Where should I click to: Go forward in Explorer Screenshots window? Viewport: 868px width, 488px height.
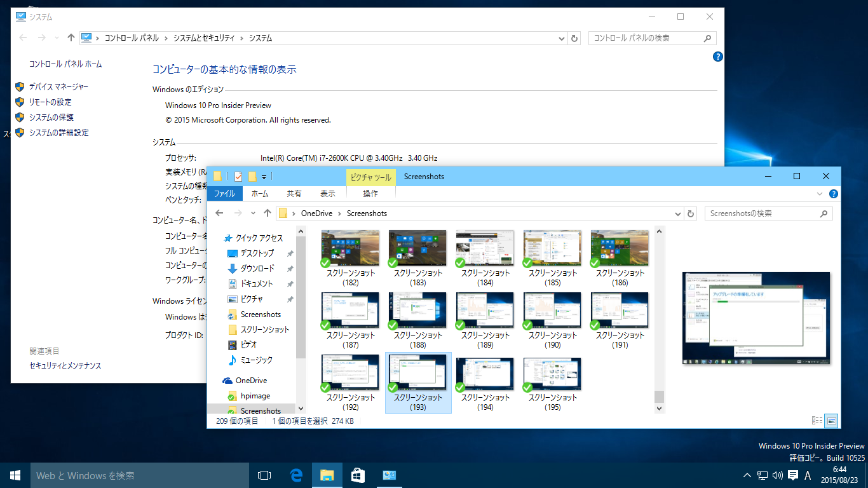tap(238, 213)
